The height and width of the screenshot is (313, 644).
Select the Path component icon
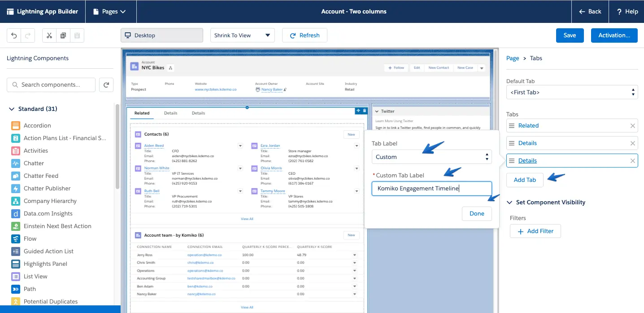pyautogui.click(x=16, y=289)
